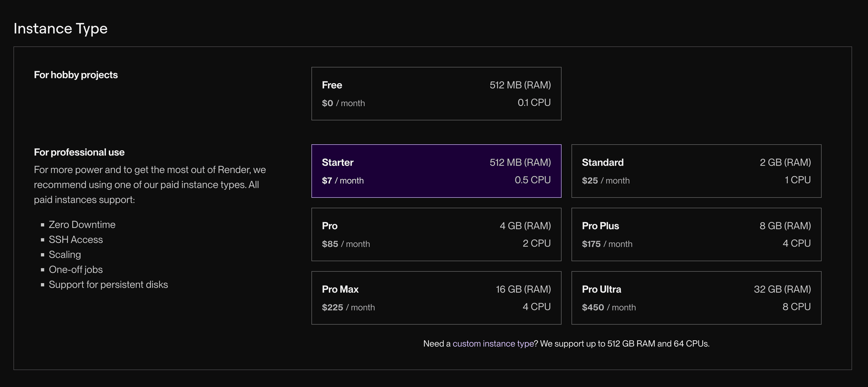The width and height of the screenshot is (868, 387).
Task: Choose the Starter $7/month plan
Action: click(x=436, y=171)
